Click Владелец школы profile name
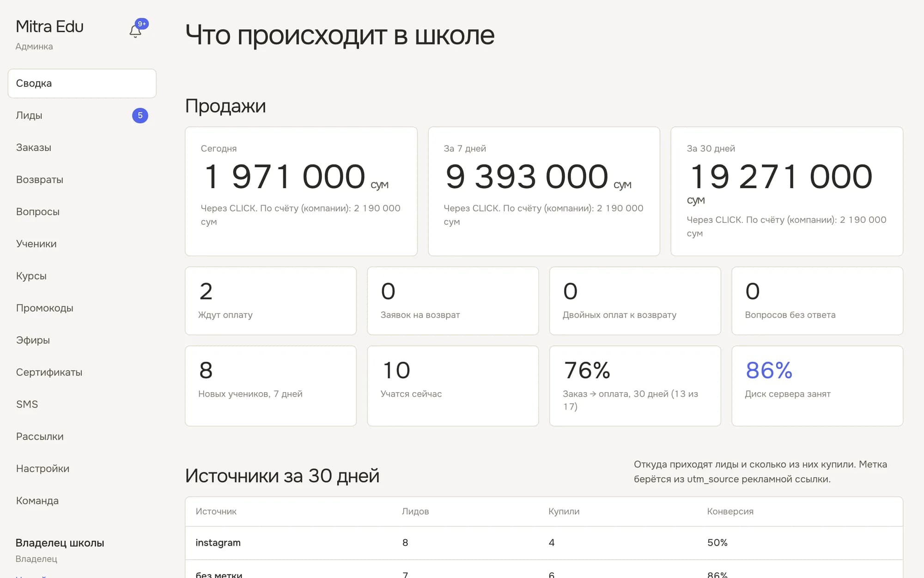Viewport: 924px width, 578px height. (60, 543)
